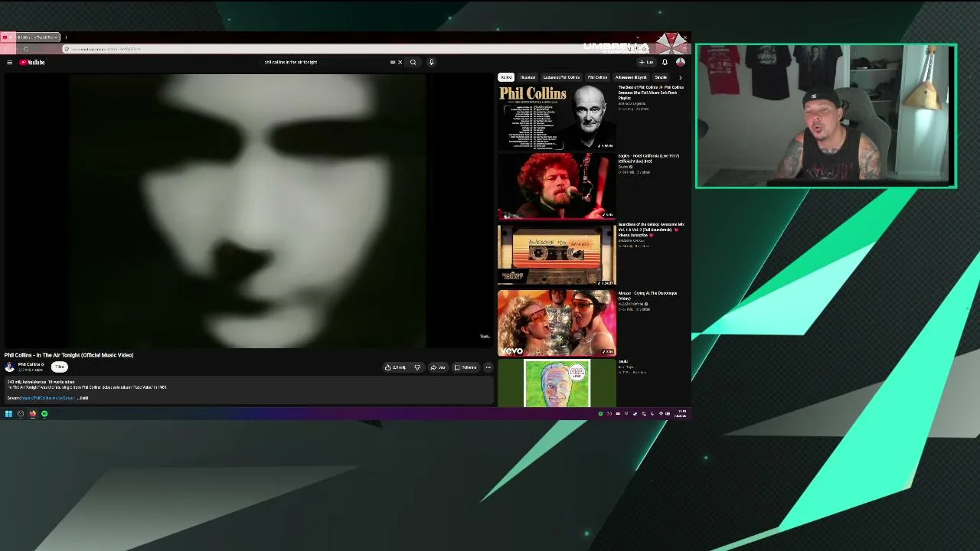
Task: Open Phil Collins Greatest Hits thumbnail
Action: point(557,117)
